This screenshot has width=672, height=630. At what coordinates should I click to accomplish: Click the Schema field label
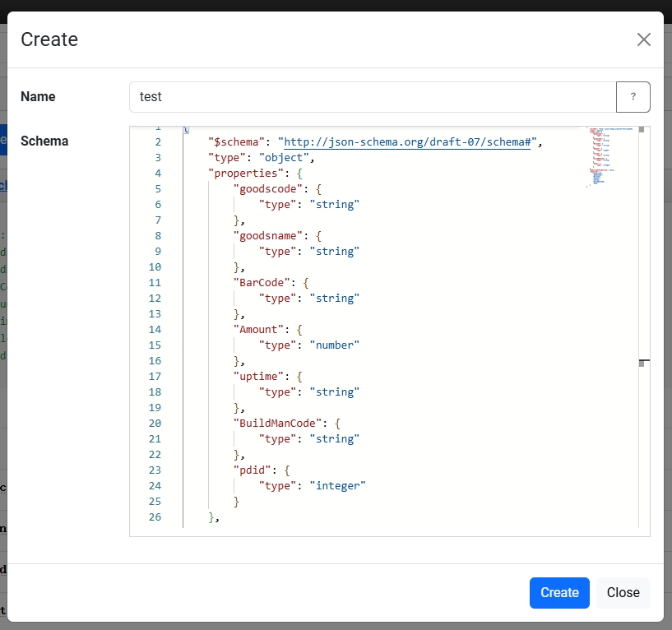click(x=44, y=141)
